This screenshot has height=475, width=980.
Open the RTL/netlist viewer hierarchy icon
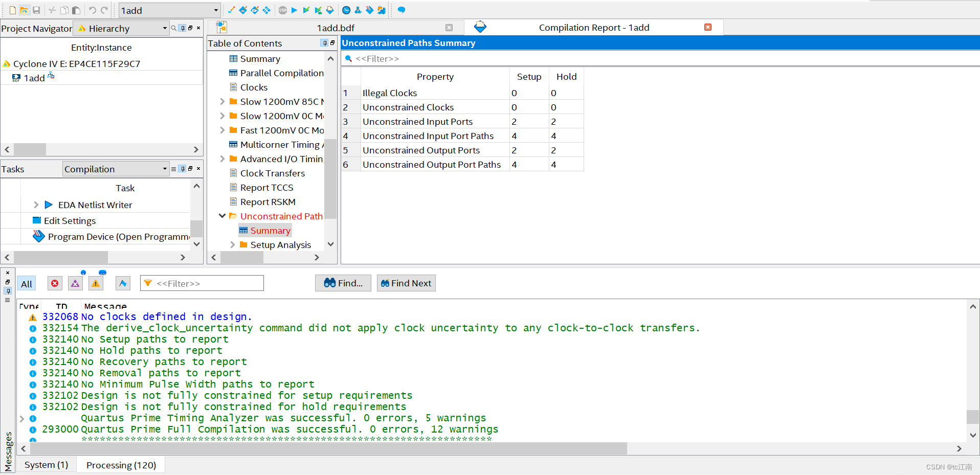[358, 10]
